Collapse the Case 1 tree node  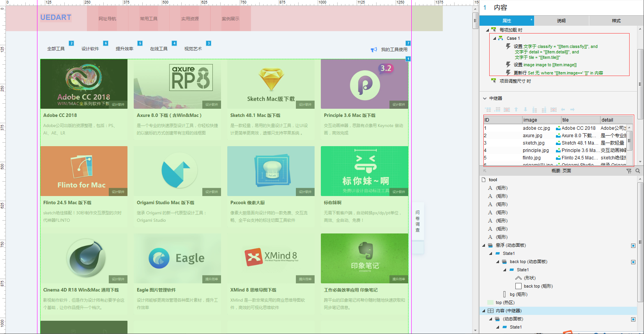point(495,38)
